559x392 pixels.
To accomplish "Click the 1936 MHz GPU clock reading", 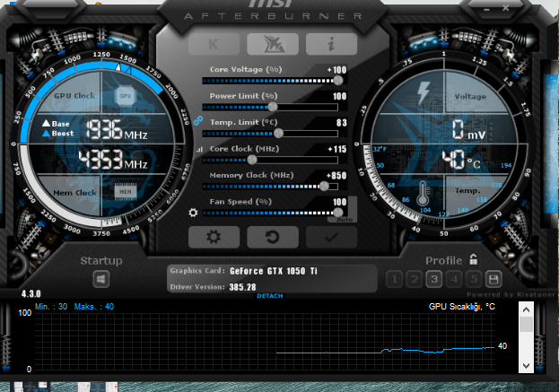I will tap(117, 129).
